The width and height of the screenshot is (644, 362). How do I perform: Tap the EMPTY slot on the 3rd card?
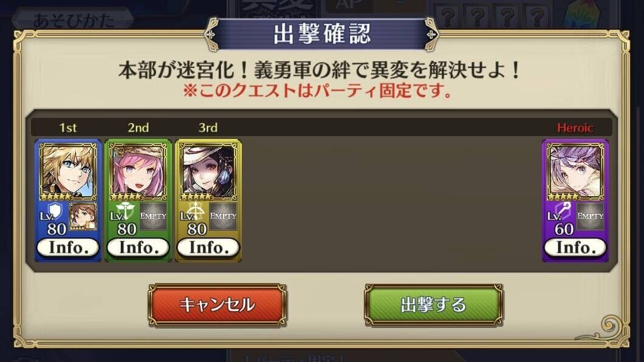224,216
